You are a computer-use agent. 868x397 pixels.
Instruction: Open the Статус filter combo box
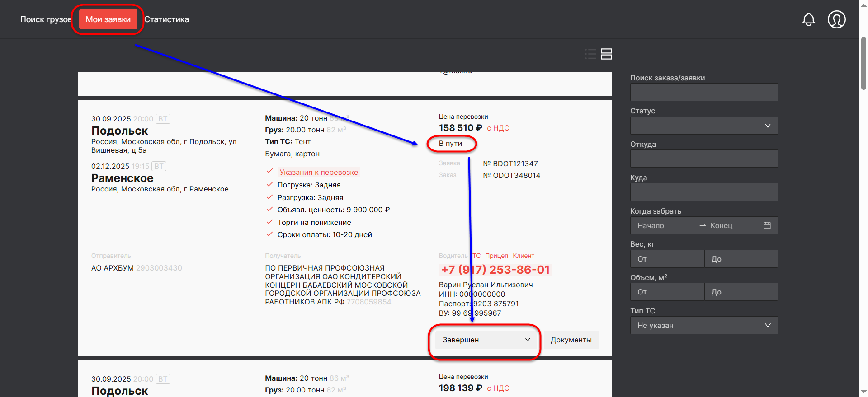click(x=696, y=126)
